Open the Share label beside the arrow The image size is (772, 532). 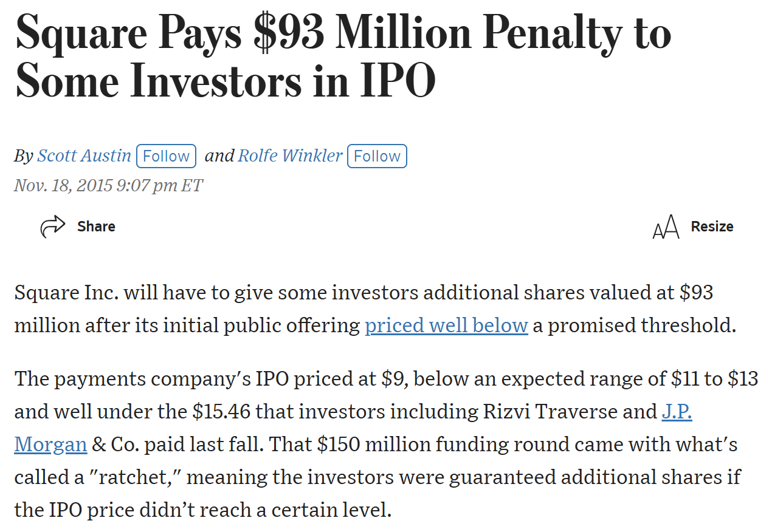point(96,227)
